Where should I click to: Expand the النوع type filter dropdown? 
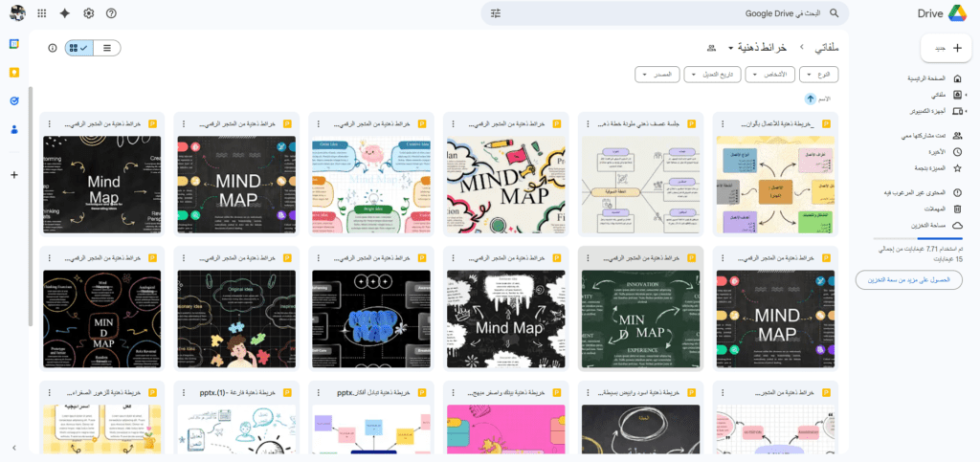coord(818,74)
